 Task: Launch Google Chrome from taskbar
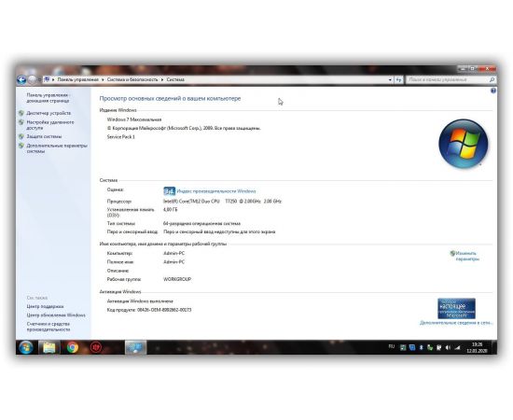73,347
